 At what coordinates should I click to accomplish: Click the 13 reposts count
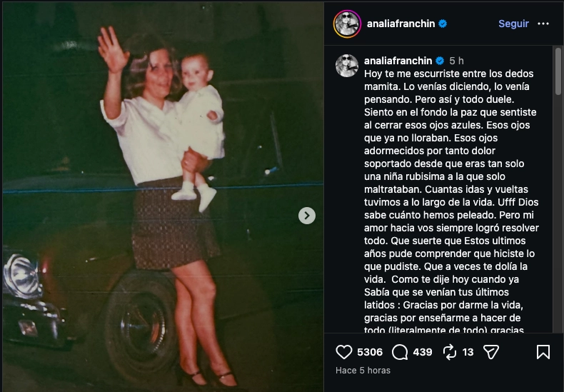tap(468, 352)
